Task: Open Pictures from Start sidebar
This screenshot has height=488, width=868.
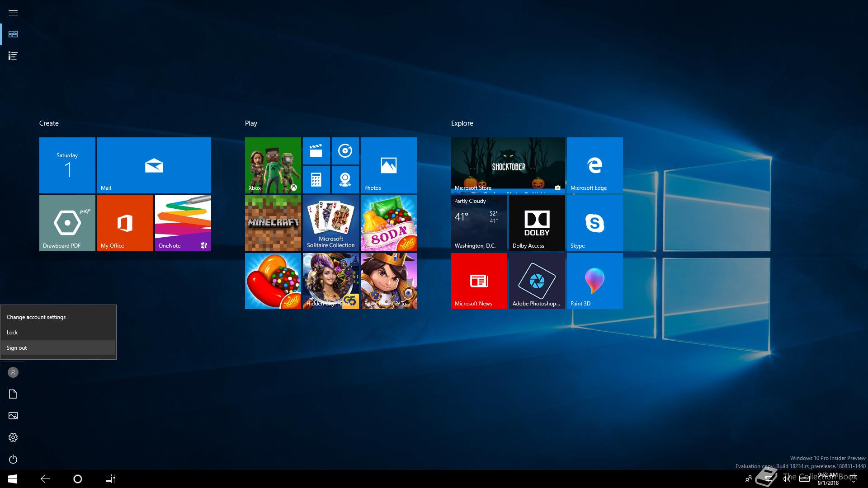Action: [x=13, y=416]
